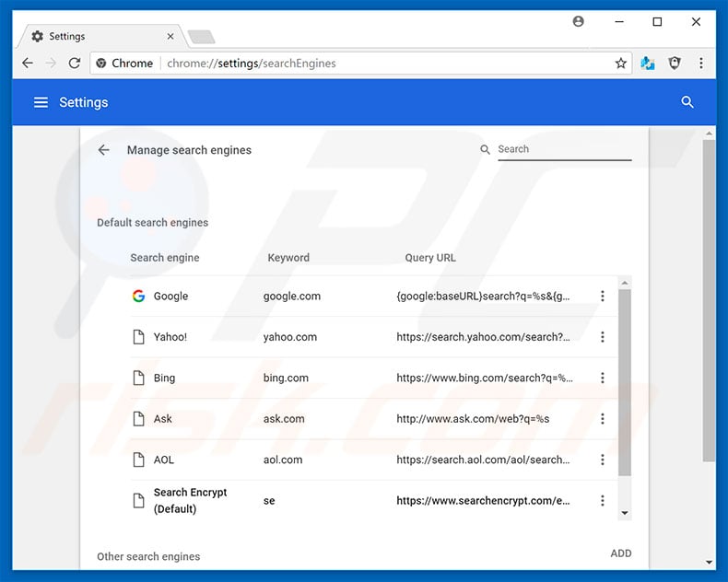
Task: Click the down arrow of the engine list scrollbar
Action: pos(625,513)
